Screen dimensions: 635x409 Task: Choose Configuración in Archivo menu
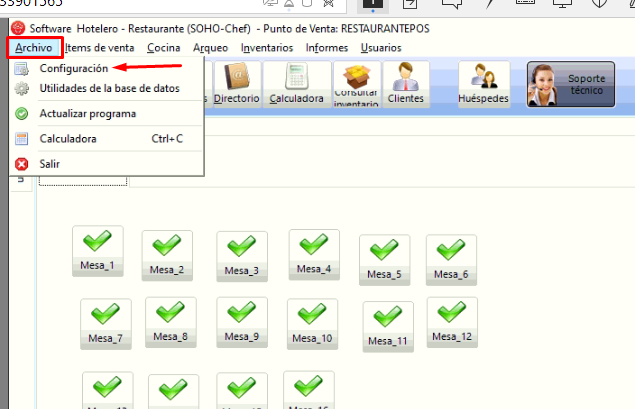click(x=73, y=68)
